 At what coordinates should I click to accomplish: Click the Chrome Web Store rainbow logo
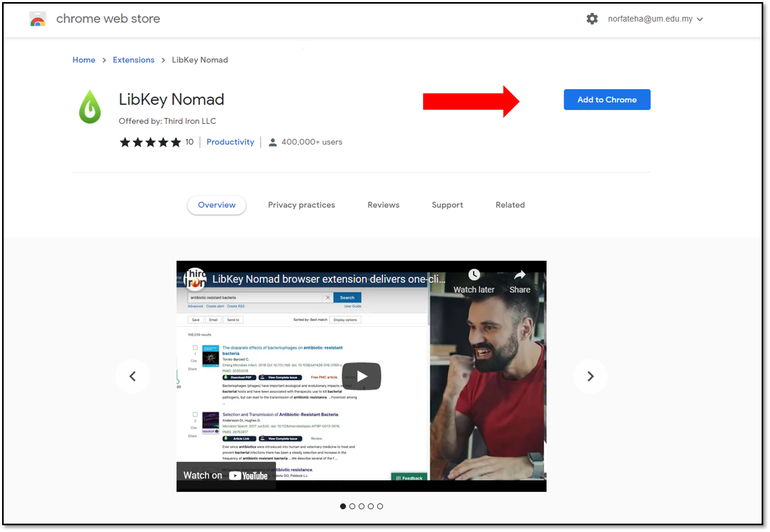click(x=38, y=19)
